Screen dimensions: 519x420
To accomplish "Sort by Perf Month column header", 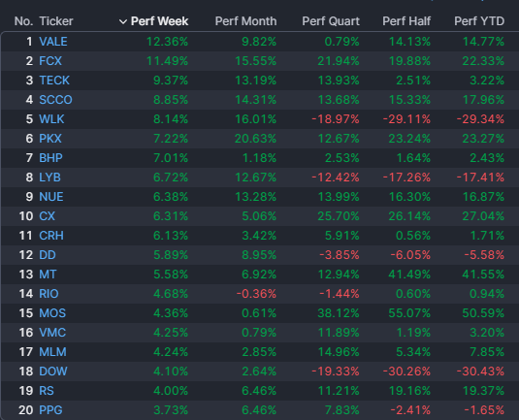I will pos(245,21).
